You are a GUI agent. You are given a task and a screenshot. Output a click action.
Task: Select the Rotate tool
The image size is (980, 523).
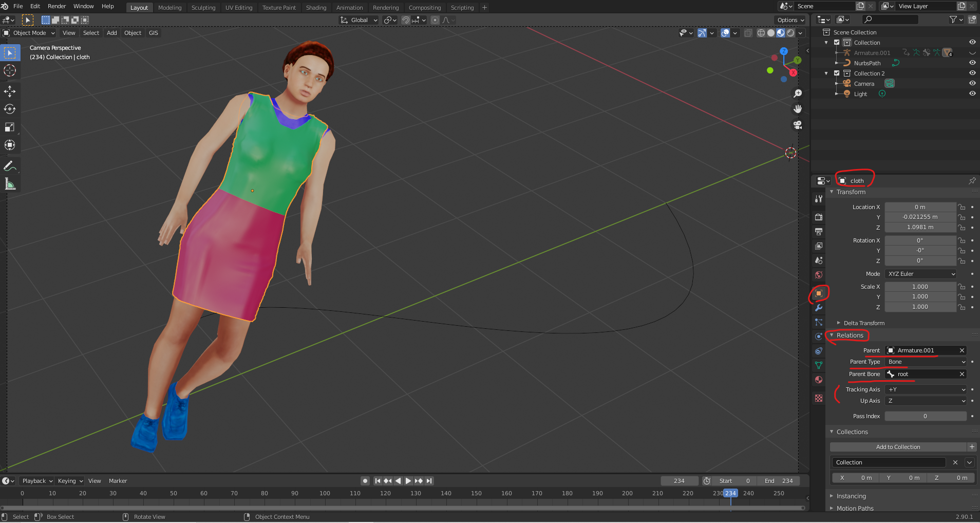[10, 109]
